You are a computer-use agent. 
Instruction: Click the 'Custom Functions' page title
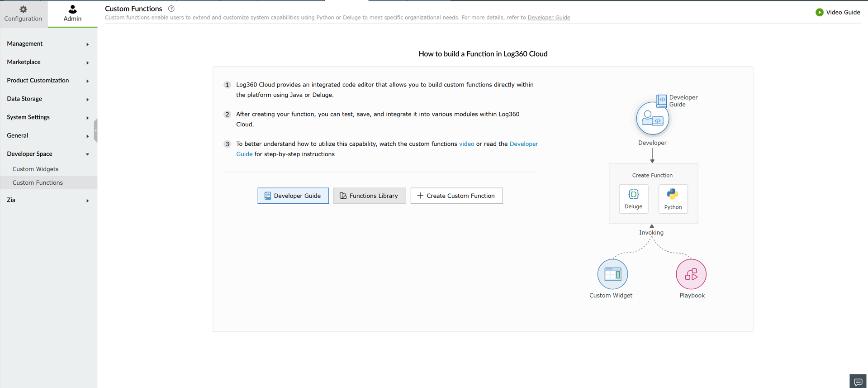(x=133, y=9)
